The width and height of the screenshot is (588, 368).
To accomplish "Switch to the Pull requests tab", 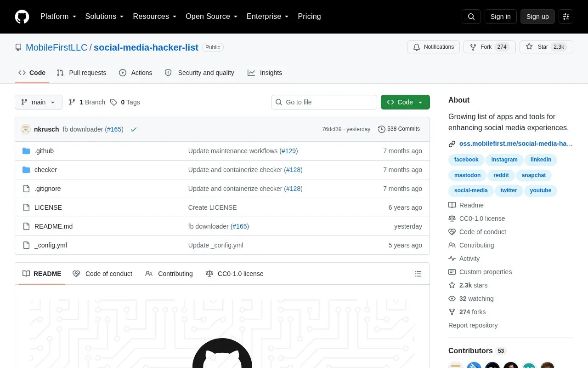I will (81, 73).
